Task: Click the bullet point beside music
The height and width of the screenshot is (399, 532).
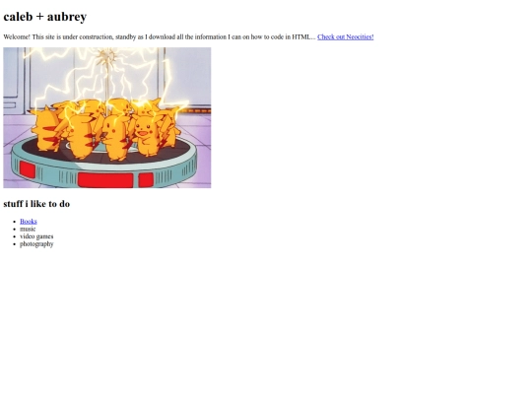Action: [14, 229]
